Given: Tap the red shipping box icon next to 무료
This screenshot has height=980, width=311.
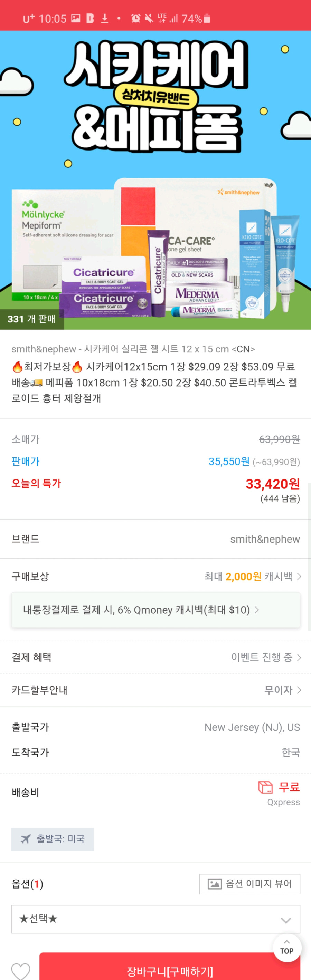Looking at the screenshot, I should (265, 787).
